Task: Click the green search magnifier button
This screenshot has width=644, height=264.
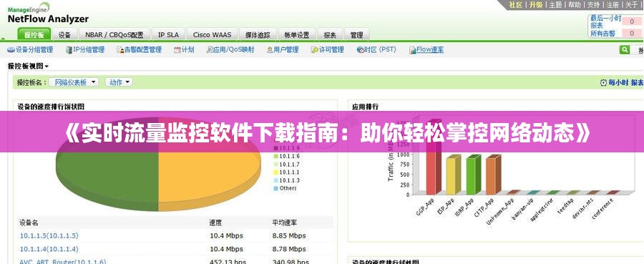Action: (625, 49)
